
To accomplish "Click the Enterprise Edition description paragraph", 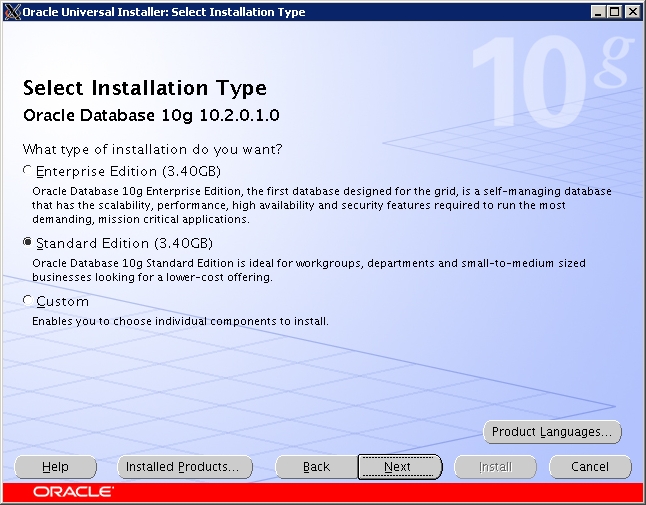I will pyautogui.click(x=322, y=205).
